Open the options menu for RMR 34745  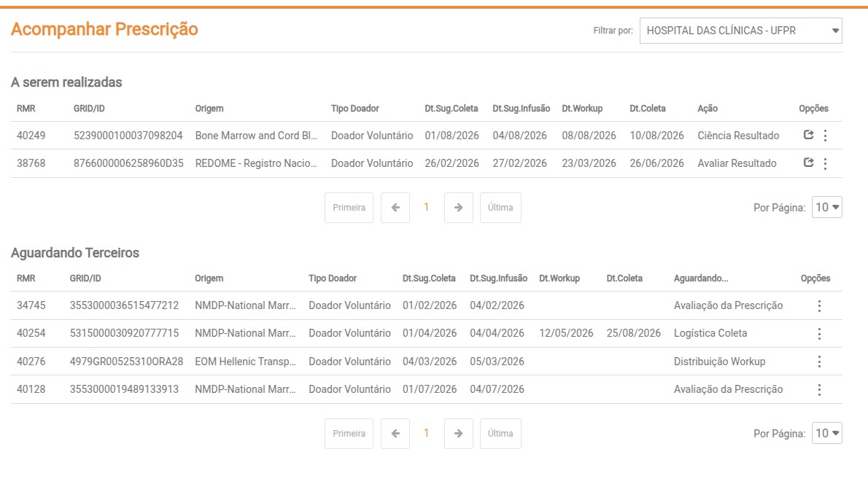(819, 306)
